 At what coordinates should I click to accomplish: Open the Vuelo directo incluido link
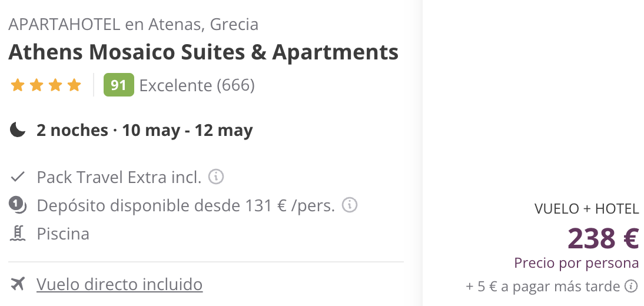coord(119,284)
